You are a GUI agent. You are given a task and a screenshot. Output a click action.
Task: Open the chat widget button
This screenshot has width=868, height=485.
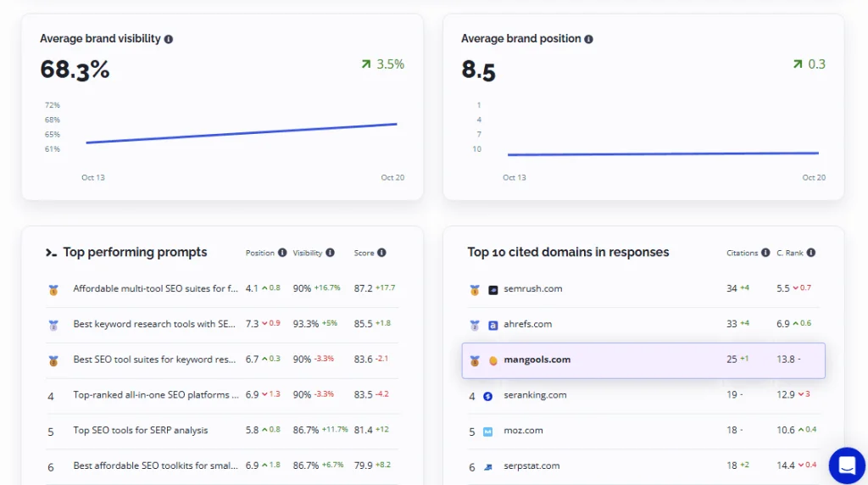pyautogui.click(x=847, y=465)
